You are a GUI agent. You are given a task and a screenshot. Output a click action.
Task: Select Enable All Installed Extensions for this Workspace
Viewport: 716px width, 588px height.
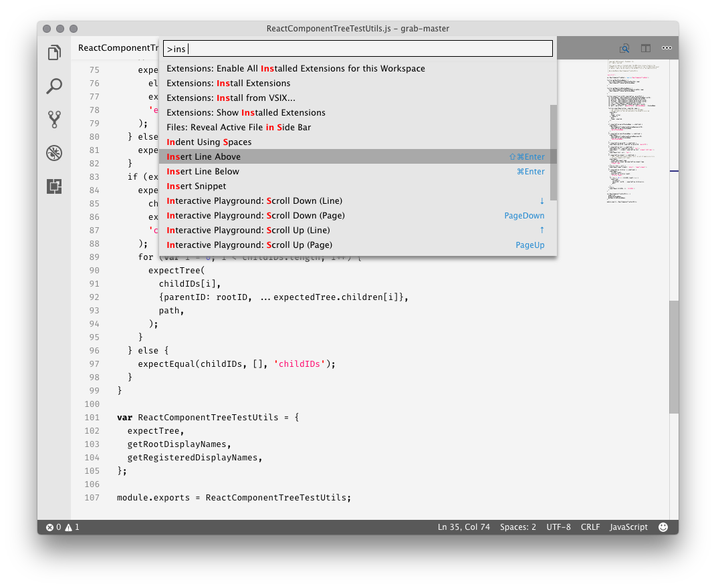[x=354, y=68]
